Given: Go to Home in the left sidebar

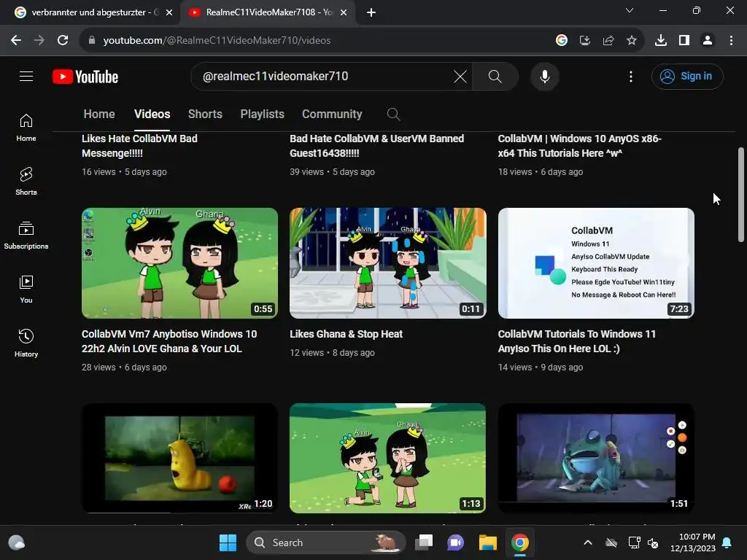Looking at the screenshot, I should 26,128.
